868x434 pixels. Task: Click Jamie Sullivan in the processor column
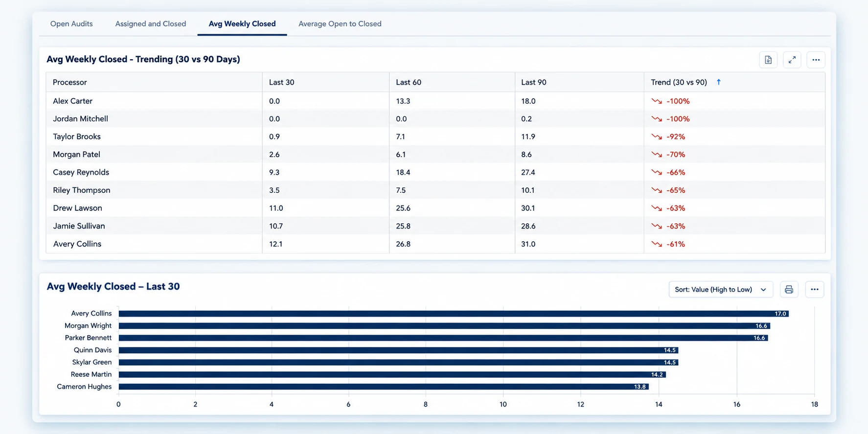[x=79, y=226]
